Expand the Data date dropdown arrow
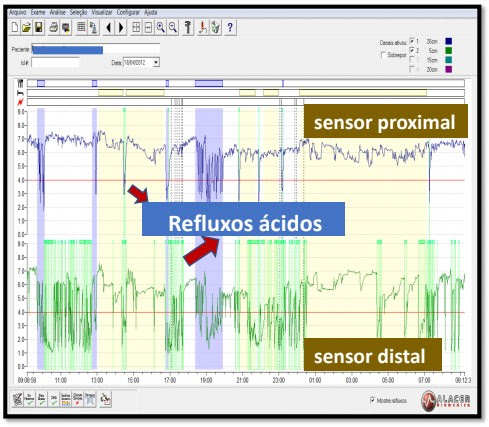This screenshot has height=427, width=489. tap(156, 62)
